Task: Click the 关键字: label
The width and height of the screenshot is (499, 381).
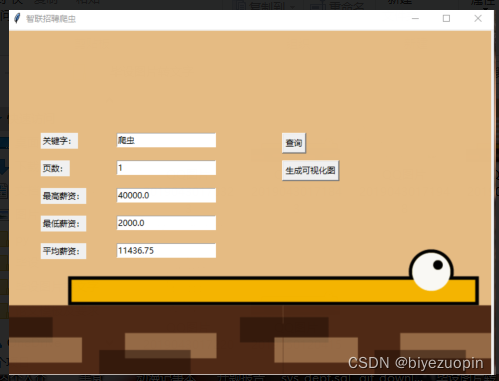Action: tap(59, 141)
